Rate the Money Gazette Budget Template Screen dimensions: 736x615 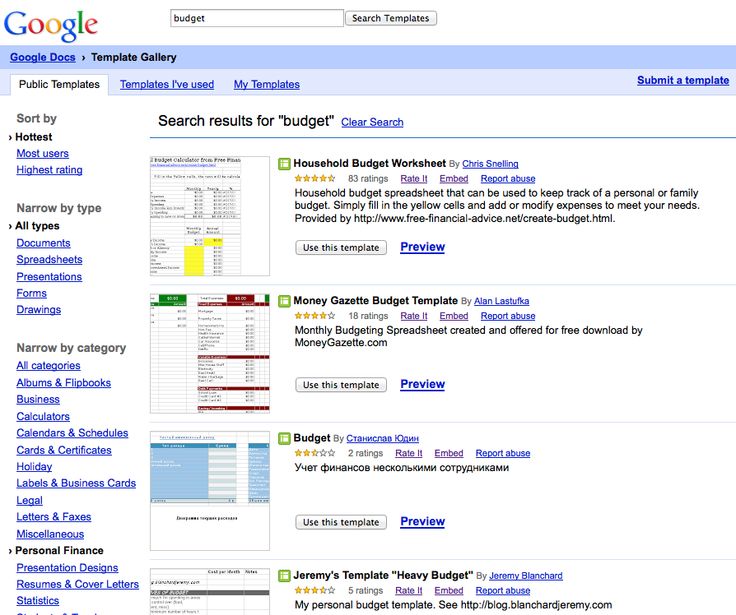tap(414, 316)
